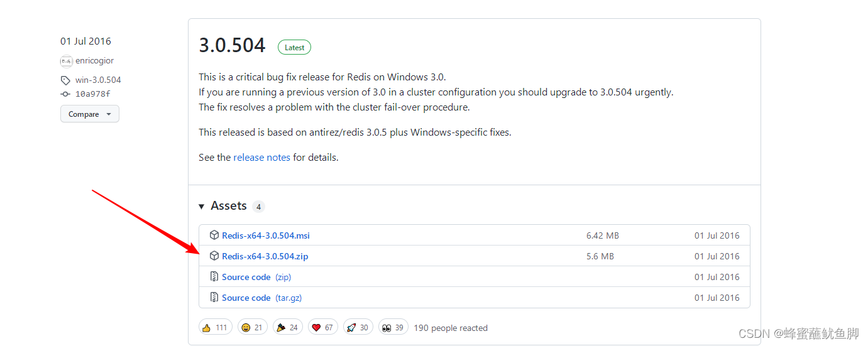This screenshot has width=868, height=346.
Task: Click the enricogior avatar icon
Action: point(66,61)
